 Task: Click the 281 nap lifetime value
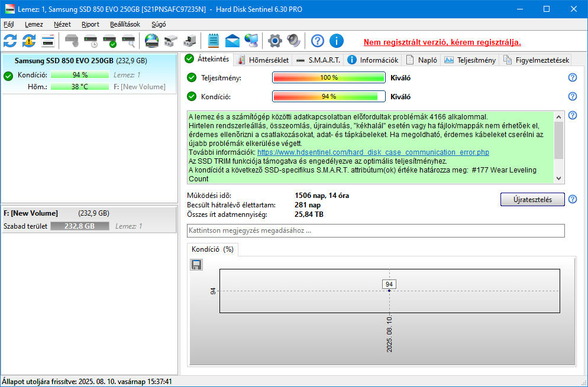(x=308, y=205)
